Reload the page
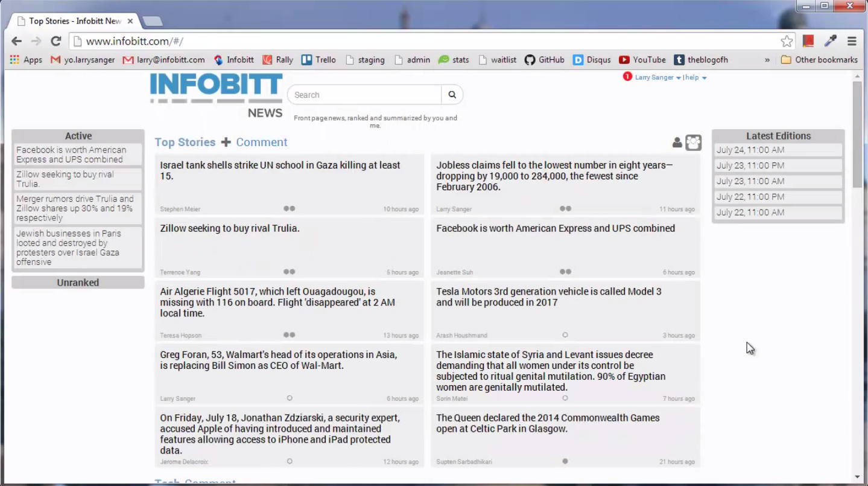 point(55,41)
